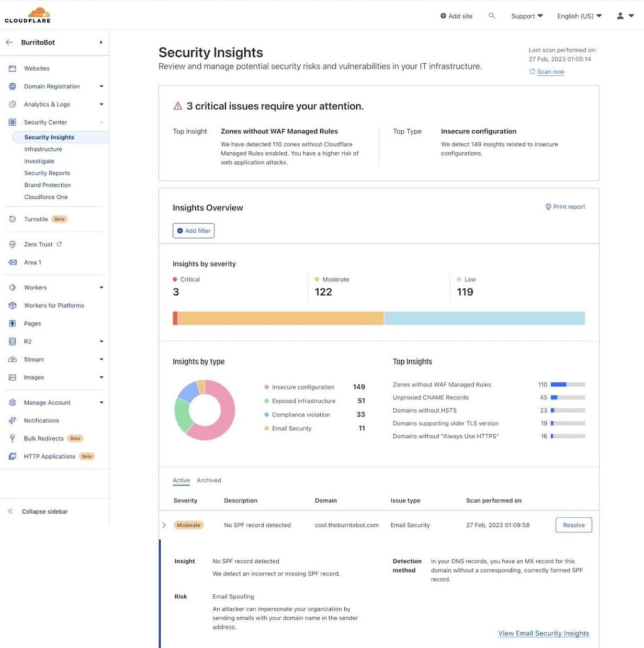Expand the R2 submenu arrow
Image resolution: width=644 pixels, height=648 pixels.
(101, 342)
